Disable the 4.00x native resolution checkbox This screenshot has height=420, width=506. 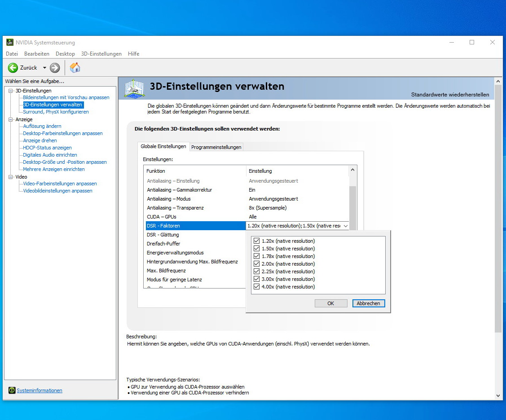pos(257,287)
